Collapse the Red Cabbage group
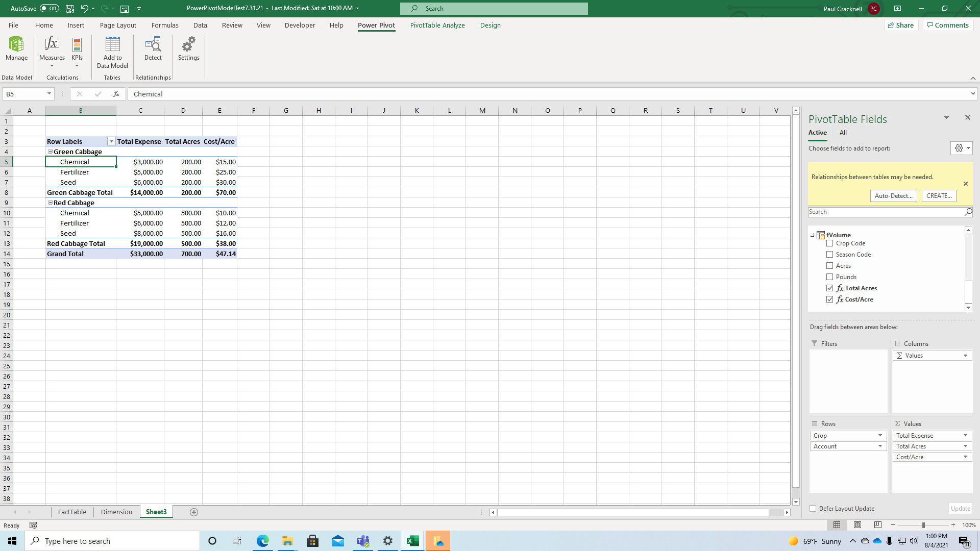This screenshot has width=980, height=551. (x=50, y=203)
